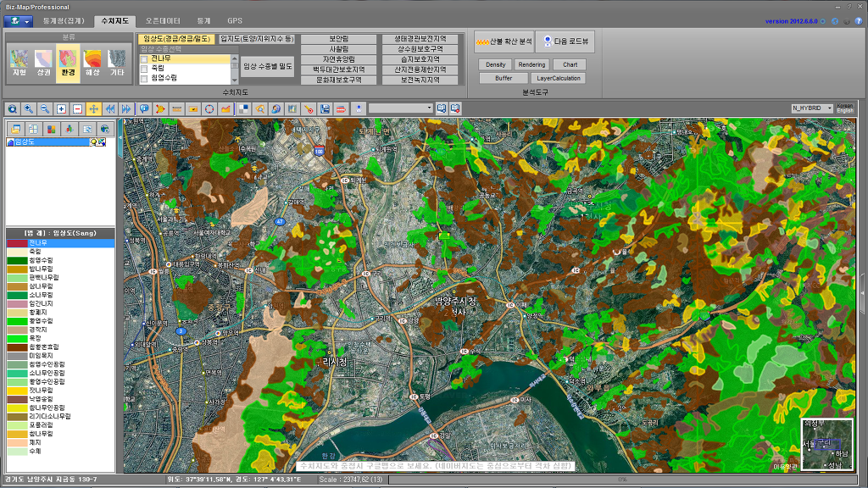Open the N_HYBRID basemap dropdown

pyautogui.click(x=811, y=108)
